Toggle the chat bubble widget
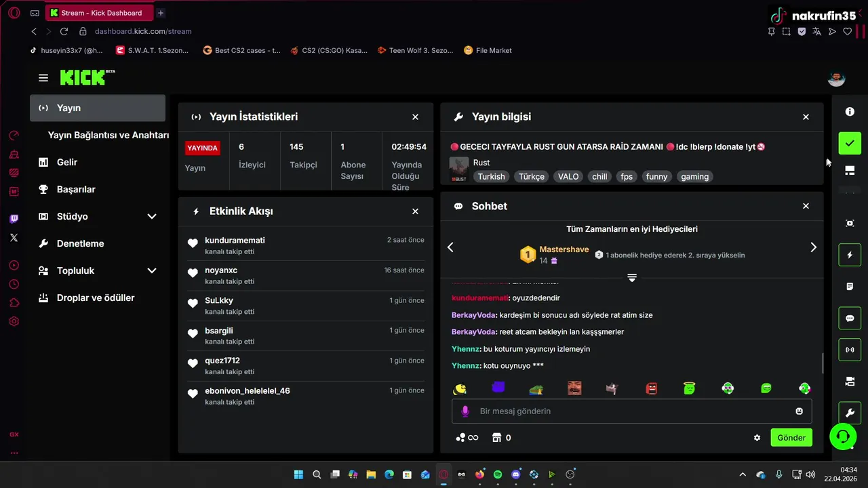 850,319
